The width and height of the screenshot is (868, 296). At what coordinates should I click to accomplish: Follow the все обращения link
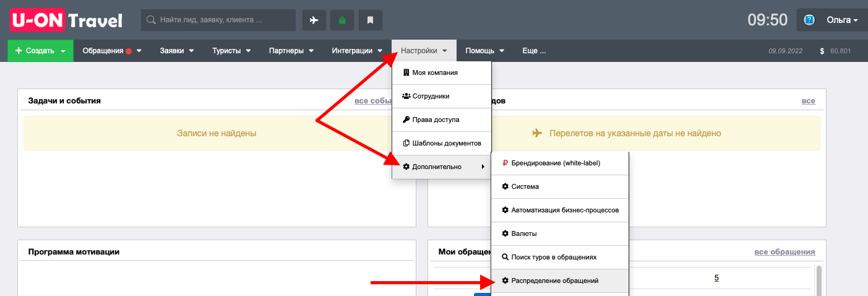point(784,252)
